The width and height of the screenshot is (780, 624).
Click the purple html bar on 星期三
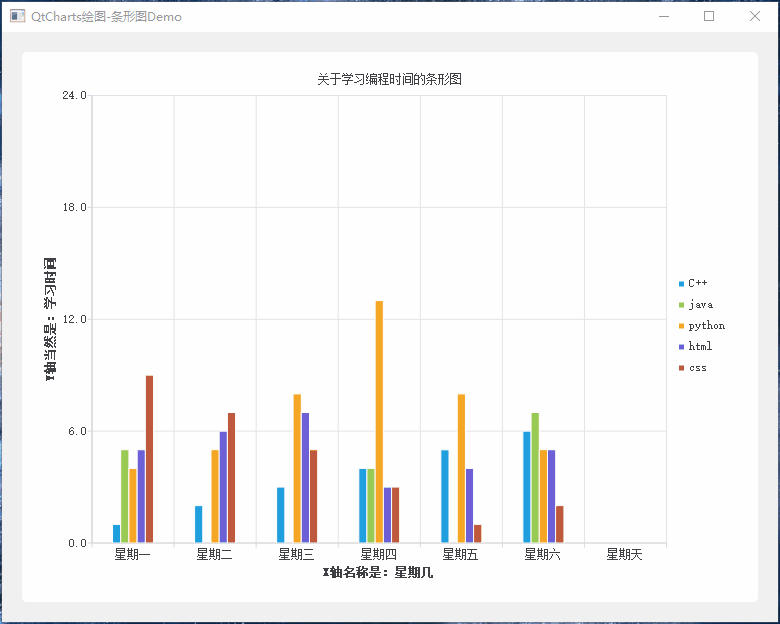[x=305, y=478]
